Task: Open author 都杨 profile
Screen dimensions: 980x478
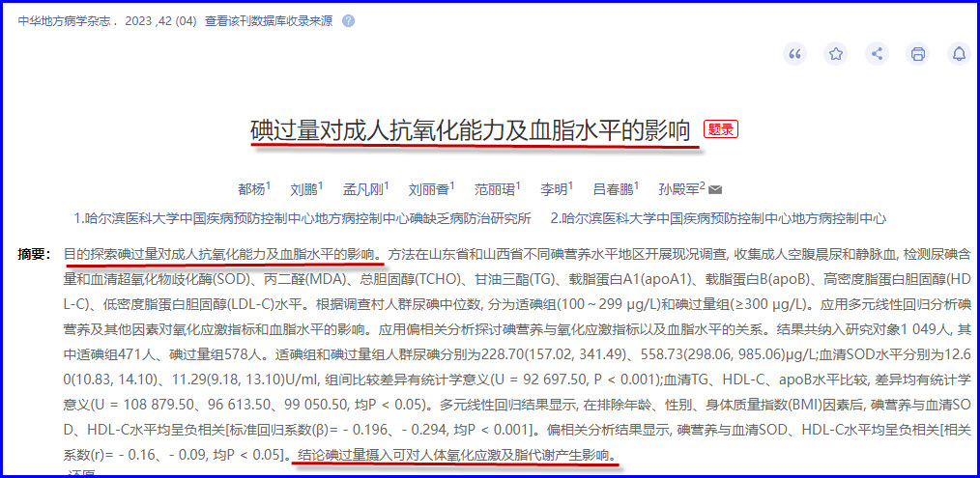Action: coord(251,189)
